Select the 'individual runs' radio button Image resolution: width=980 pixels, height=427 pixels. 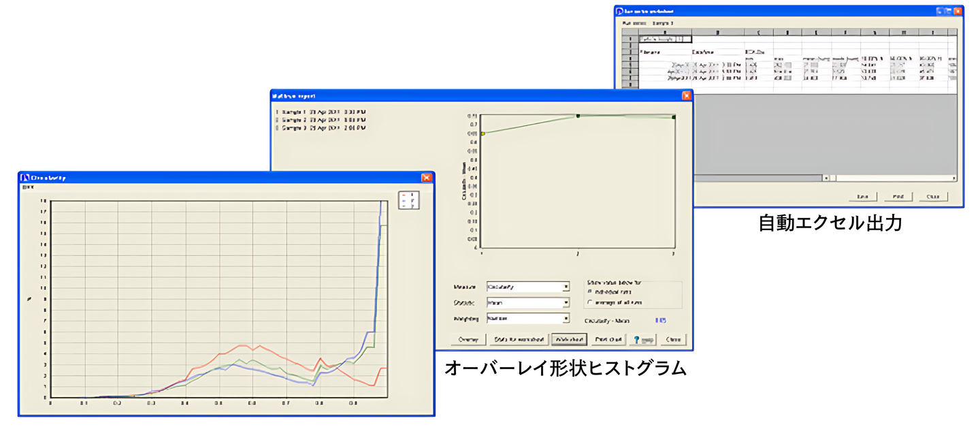[589, 291]
